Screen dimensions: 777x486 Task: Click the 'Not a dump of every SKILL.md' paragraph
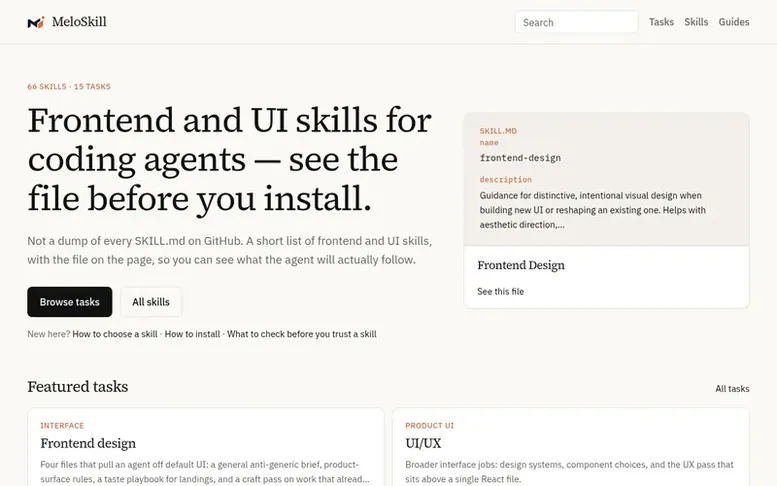tap(229, 250)
